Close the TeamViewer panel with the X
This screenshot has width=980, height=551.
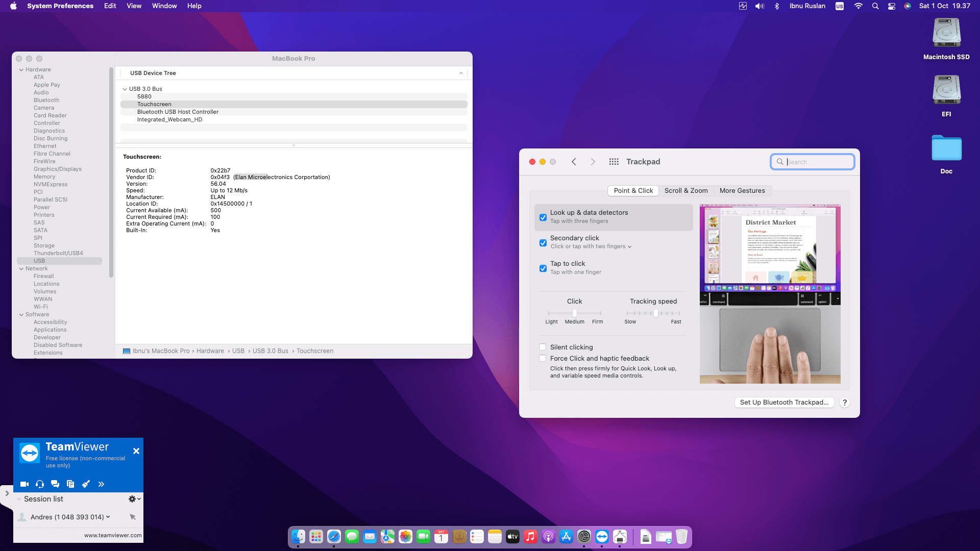pos(136,451)
